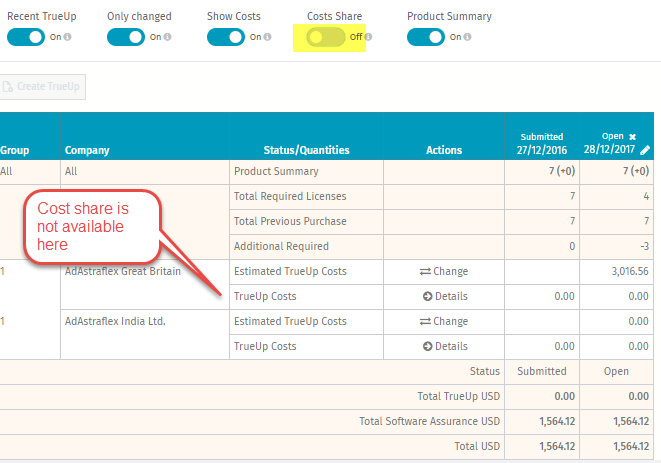Image resolution: width=661 pixels, height=463 pixels.
Task: Click info icon beside Costs Share Off
Action: click(x=368, y=37)
